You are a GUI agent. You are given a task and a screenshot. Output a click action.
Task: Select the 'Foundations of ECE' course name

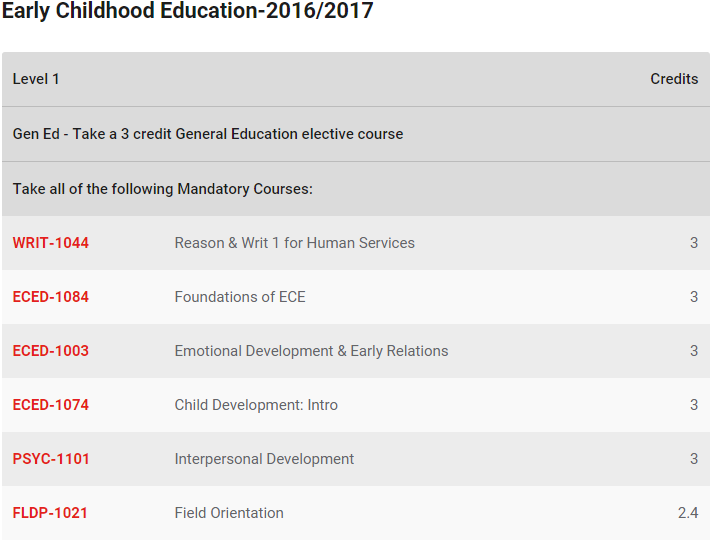point(240,297)
